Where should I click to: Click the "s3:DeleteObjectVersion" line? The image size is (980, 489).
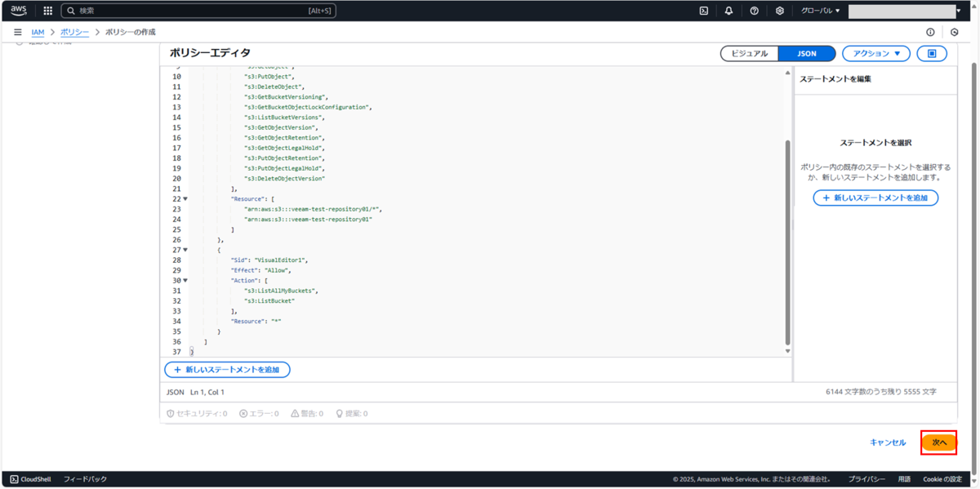tap(284, 179)
